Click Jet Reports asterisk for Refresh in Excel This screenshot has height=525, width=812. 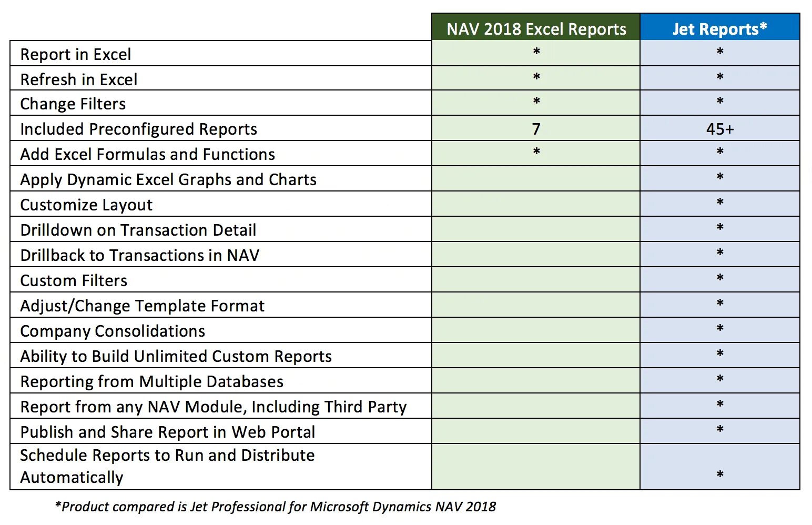720,77
